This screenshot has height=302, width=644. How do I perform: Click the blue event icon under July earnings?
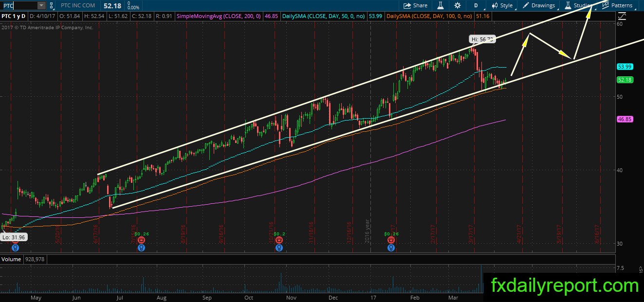pos(141,248)
